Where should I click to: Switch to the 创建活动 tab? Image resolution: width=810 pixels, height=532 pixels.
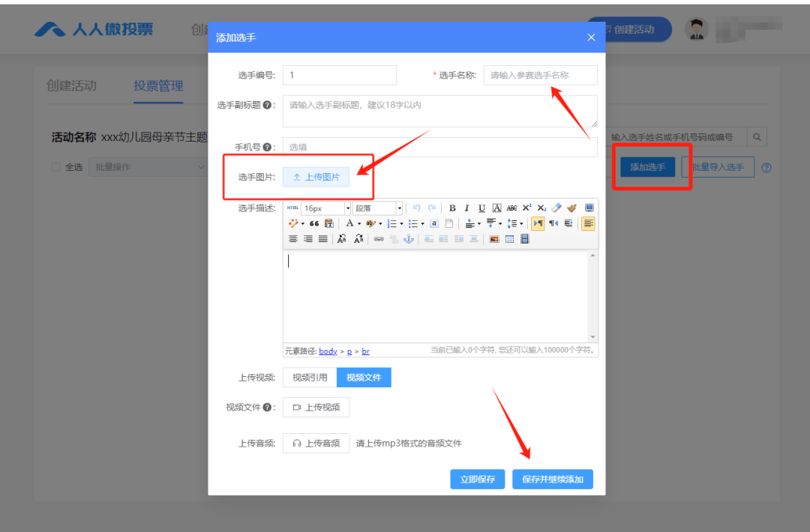(x=71, y=85)
